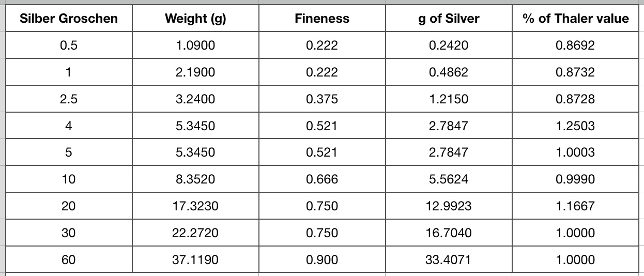Viewport: 644px width, 276px height.
Task: Select the Silber Groschen cell with 2.5
Action: pos(69,99)
